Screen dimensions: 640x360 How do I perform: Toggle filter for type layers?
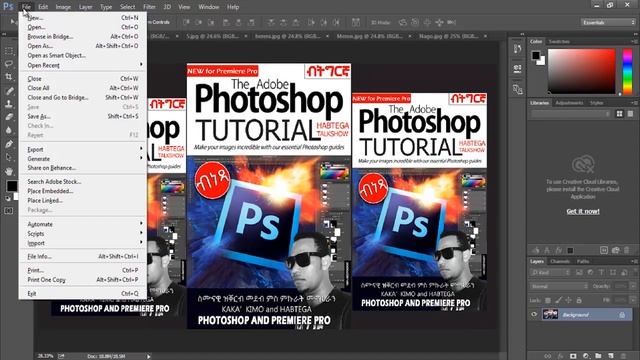click(x=602, y=272)
